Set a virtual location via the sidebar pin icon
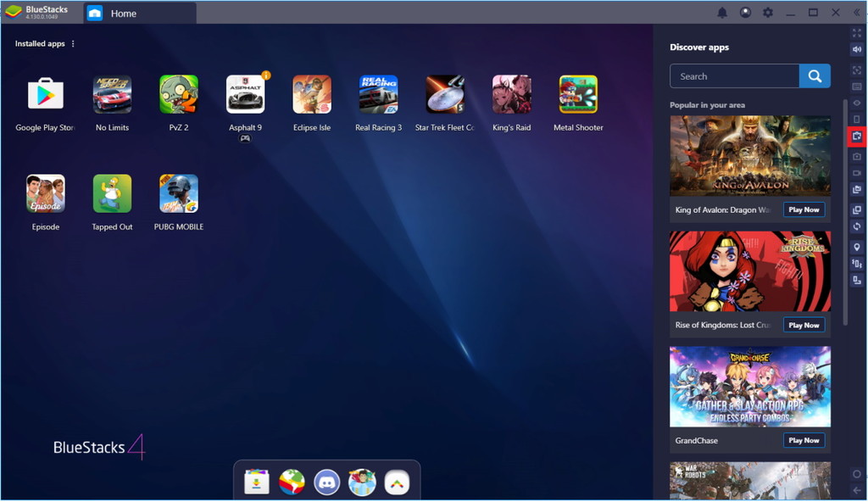The height and width of the screenshot is (502, 868). (x=856, y=245)
